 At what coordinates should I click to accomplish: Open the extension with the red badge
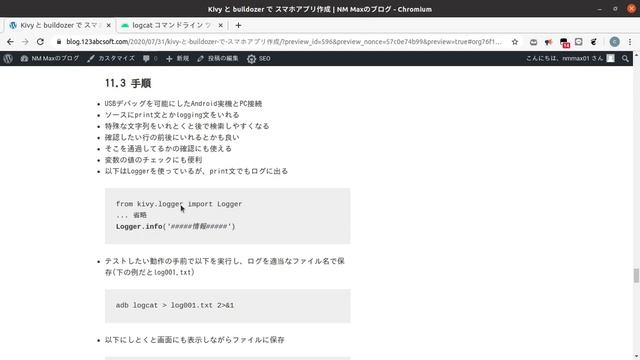tap(564, 42)
